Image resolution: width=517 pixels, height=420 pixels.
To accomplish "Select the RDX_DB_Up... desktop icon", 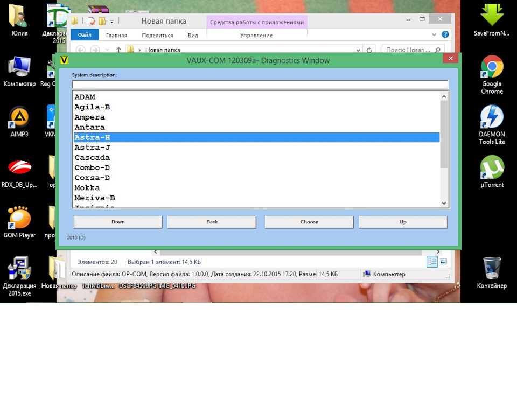I will (19, 173).
